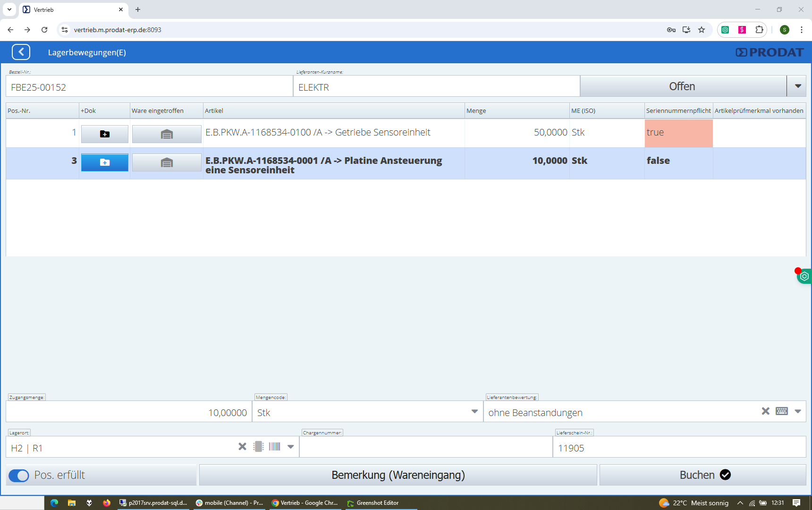Expand the Offen status dropdown

(x=797, y=86)
